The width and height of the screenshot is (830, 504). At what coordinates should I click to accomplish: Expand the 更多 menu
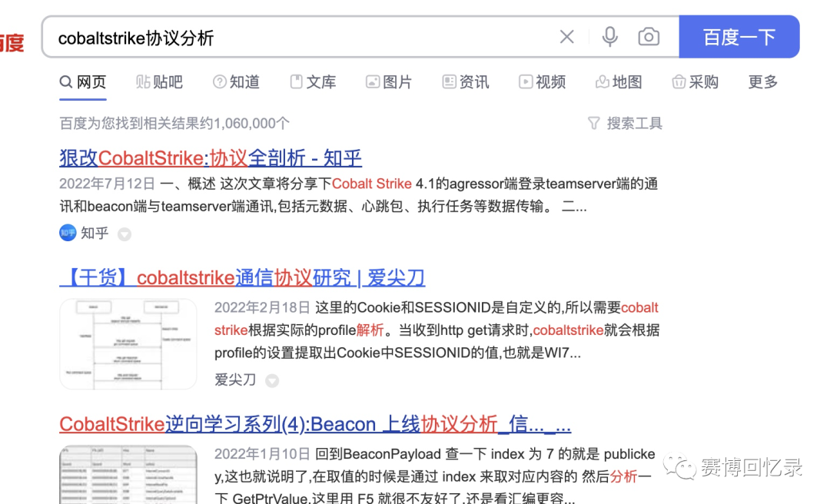coord(763,82)
